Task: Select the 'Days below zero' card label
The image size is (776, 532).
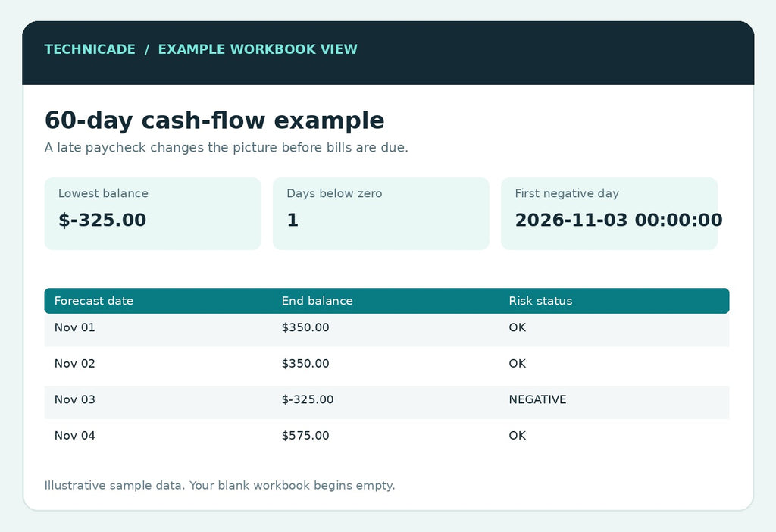Action: pyautogui.click(x=334, y=193)
